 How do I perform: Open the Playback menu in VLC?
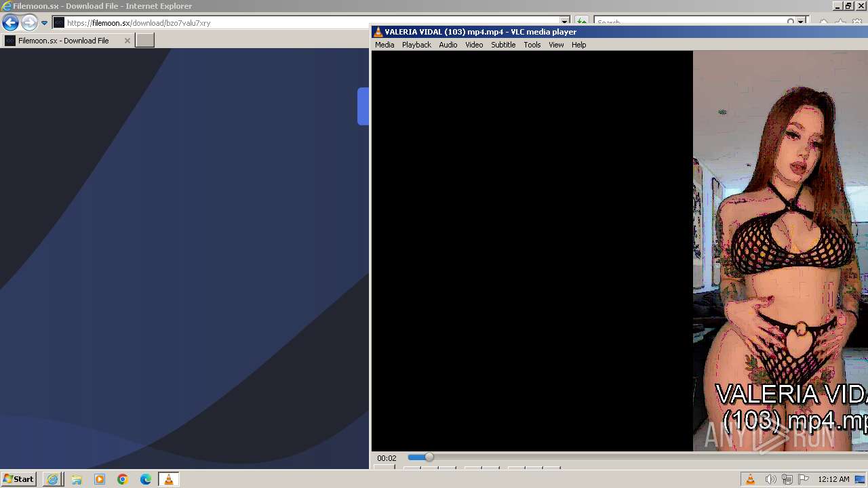[x=416, y=45]
